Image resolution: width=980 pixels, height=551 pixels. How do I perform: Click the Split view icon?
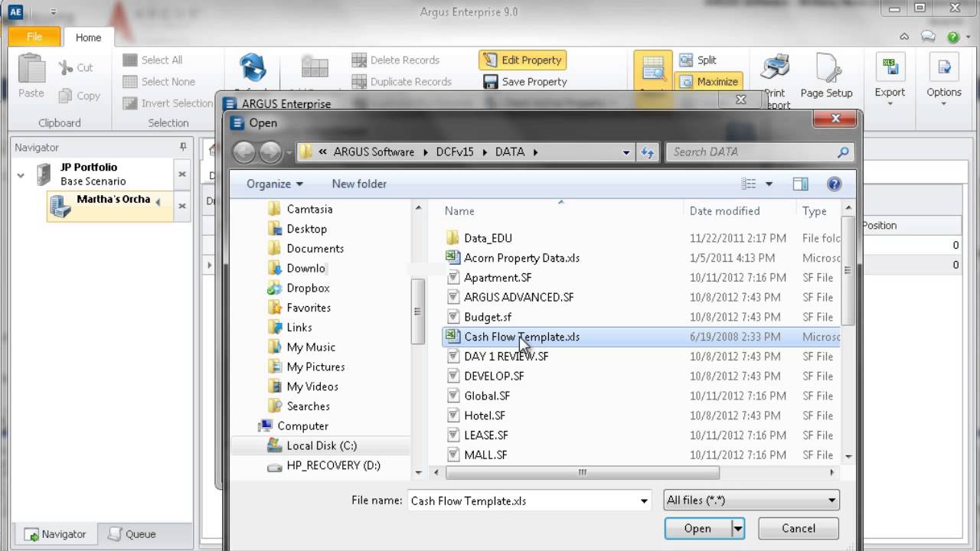pyautogui.click(x=686, y=60)
